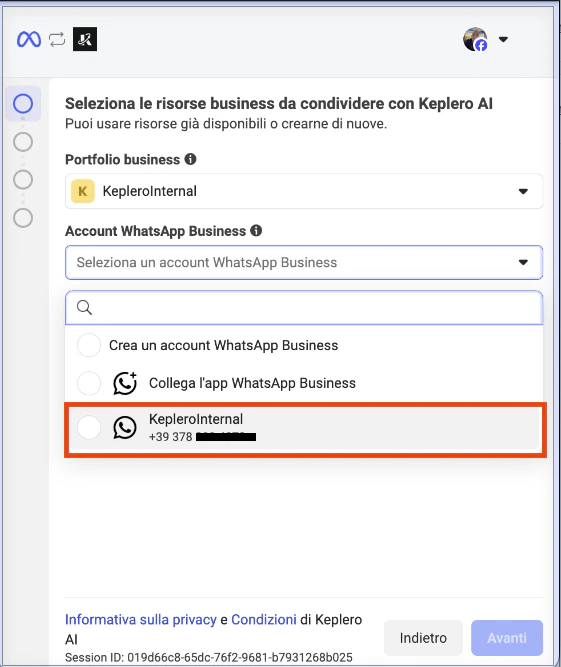
Task: Click the +39 378 phone number text
Action: [x=202, y=437]
